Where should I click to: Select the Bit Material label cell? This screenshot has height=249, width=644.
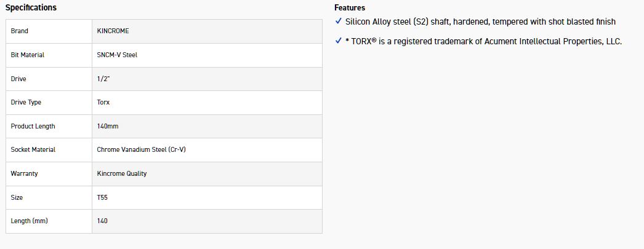click(x=28, y=55)
